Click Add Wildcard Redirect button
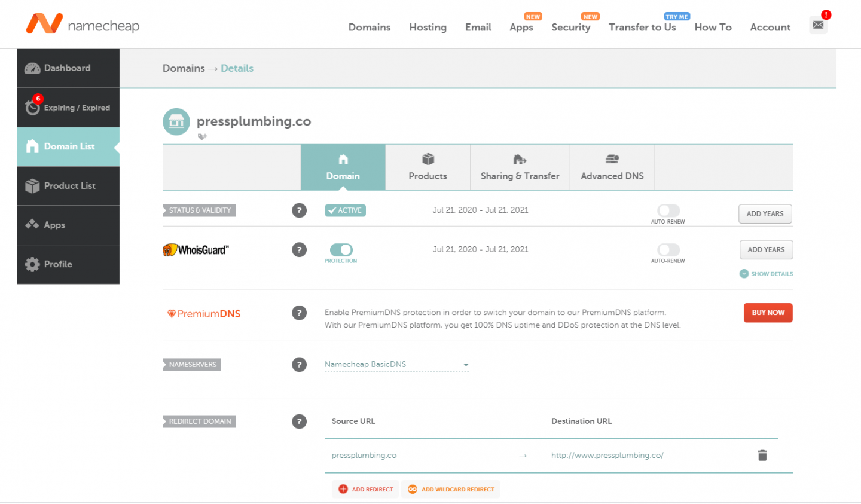The image size is (861, 504). click(451, 489)
